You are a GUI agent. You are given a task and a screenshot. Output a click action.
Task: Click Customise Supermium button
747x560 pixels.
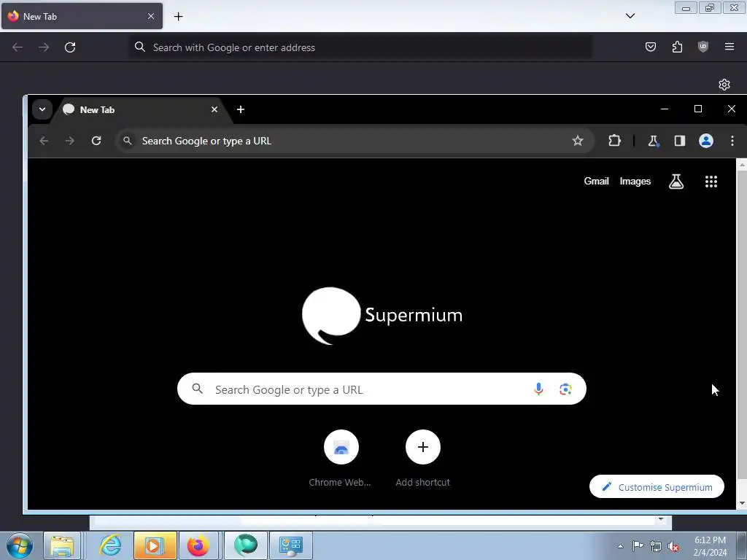[657, 486]
